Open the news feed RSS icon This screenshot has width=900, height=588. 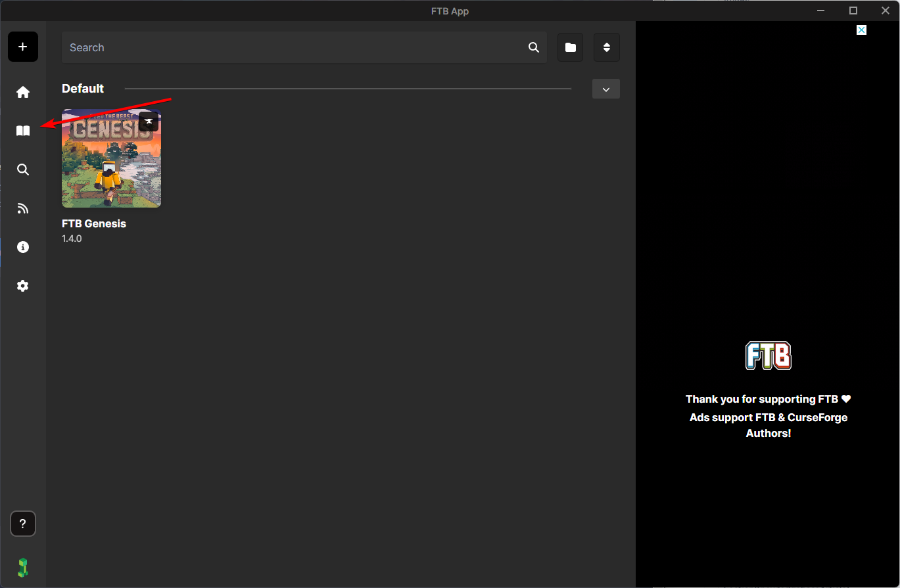point(23,208)
